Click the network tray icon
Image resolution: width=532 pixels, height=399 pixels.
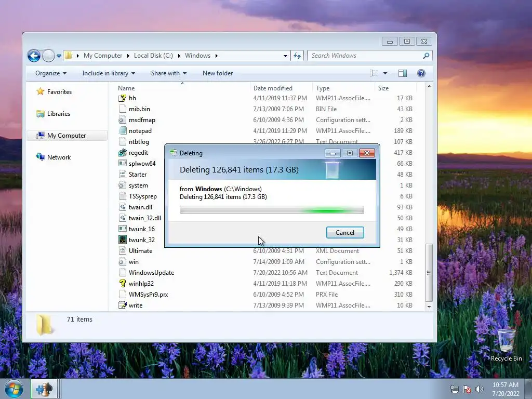click(x=454, y=390)
